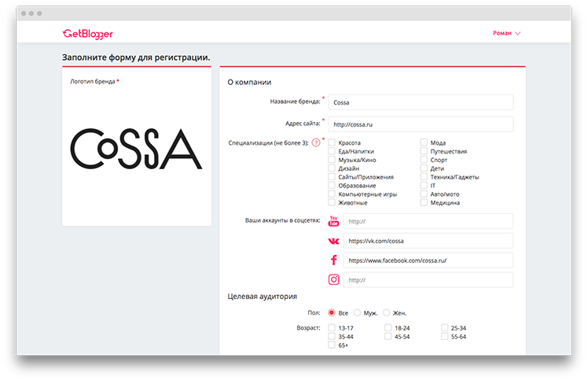
Task: Click the COSSA brand logo image
Action: point(136,149)
